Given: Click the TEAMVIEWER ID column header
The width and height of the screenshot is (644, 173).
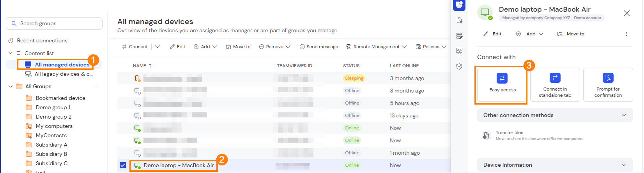Looking at the screenshot, I should click(294, 66).
